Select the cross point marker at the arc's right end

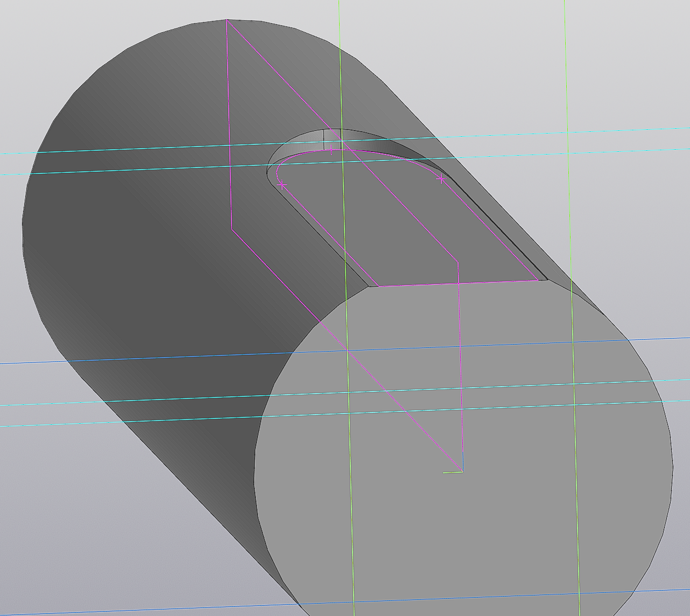pos(441,179)
